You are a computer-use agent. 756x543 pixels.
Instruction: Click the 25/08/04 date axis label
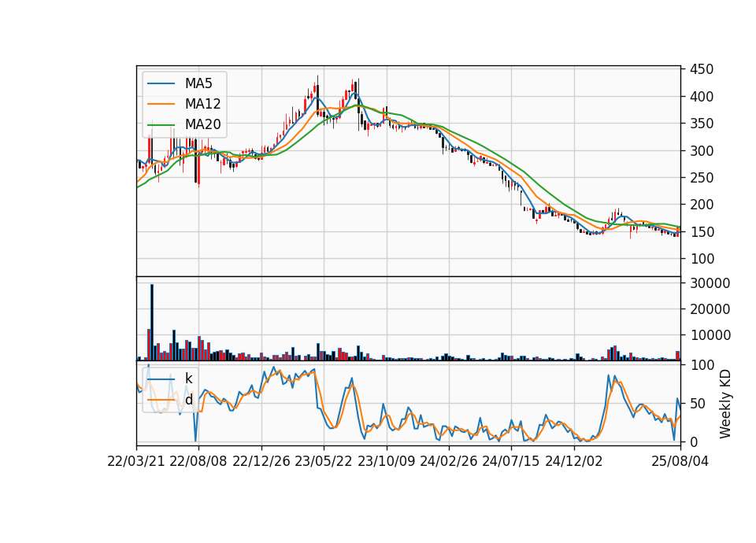(680, 461)
